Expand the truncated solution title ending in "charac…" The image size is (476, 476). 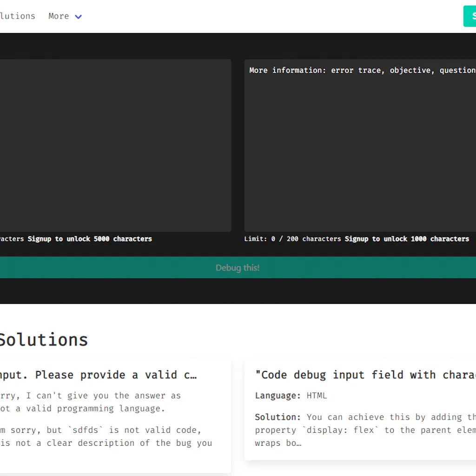point(367,375)
